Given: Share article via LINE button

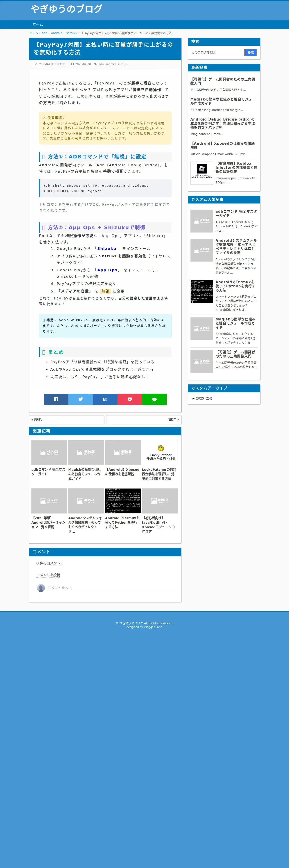Looking at the screenshot, I should coord(154,399).
